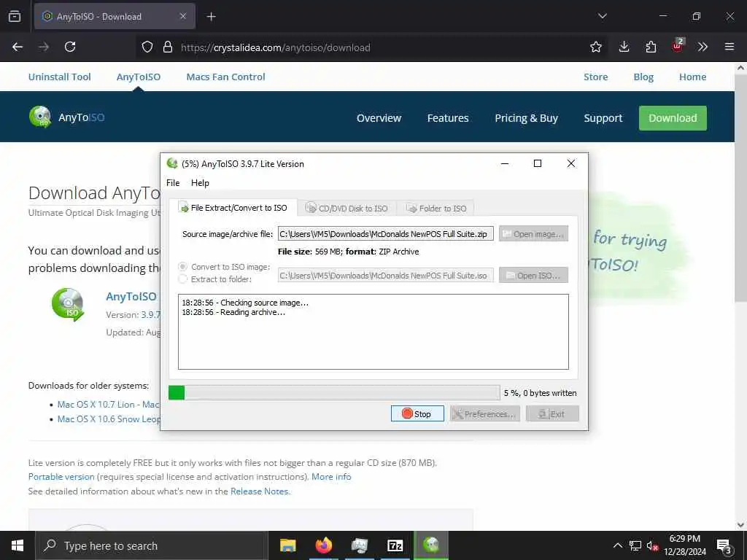
Task: Click Firefox back arrow button
Action: [18, 47]
